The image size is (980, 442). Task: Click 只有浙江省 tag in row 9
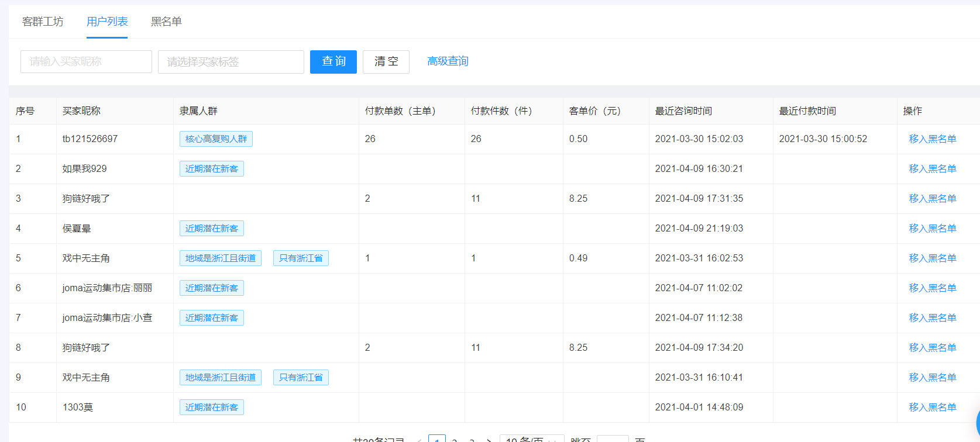301,378
